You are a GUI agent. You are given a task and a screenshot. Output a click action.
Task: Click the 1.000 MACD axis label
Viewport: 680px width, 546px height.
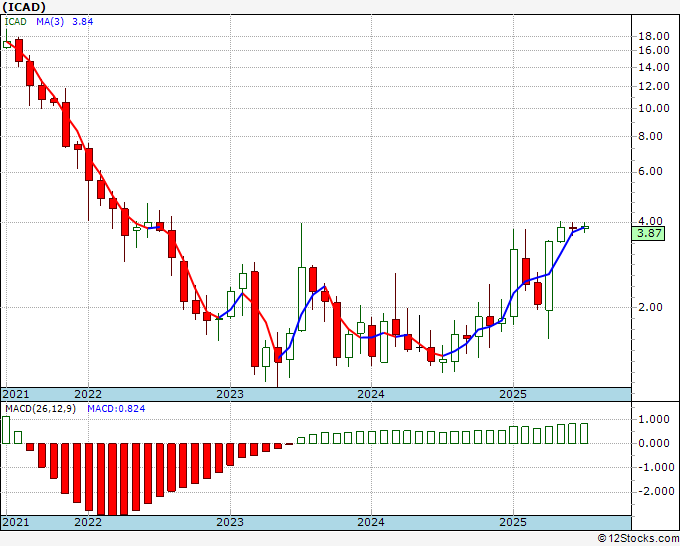pyautogui.click(x=654, y=419)
